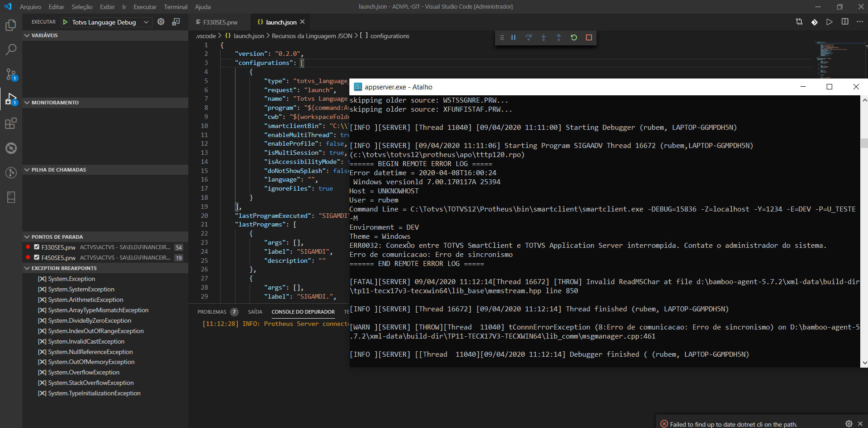This screenshot has height=428, width=868.
Task: Step into the current function
Action: coord(544,38)
